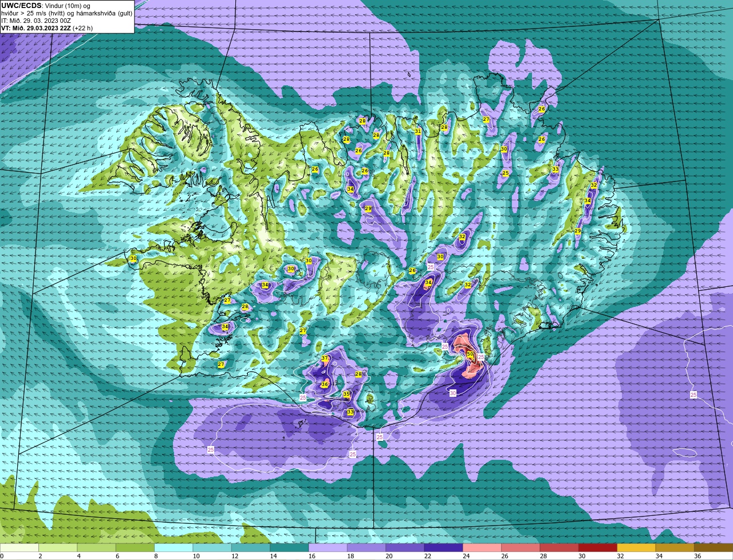Screen dimensions: 733x560
Task: Click the legend swatch between 16 and 18
Action: point(328,548)
